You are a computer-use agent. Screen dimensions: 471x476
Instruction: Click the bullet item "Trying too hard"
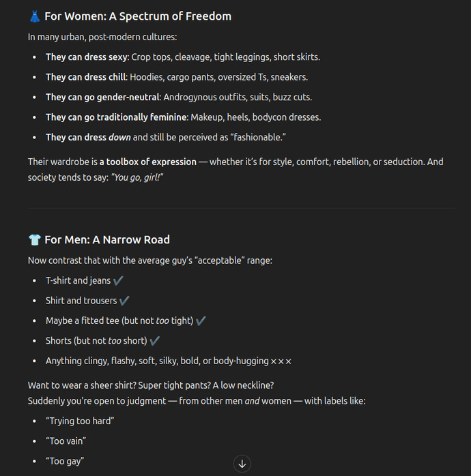[80, 421]
